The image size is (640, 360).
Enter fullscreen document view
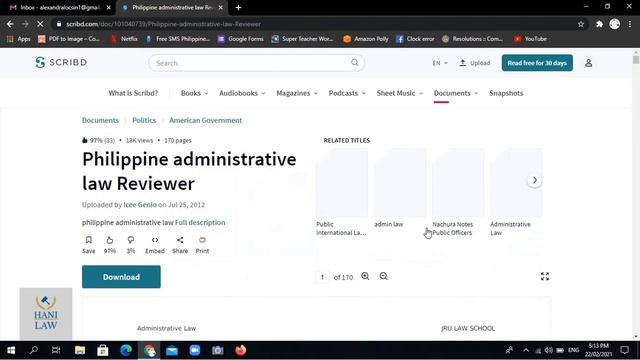click(x=545, y=276)
